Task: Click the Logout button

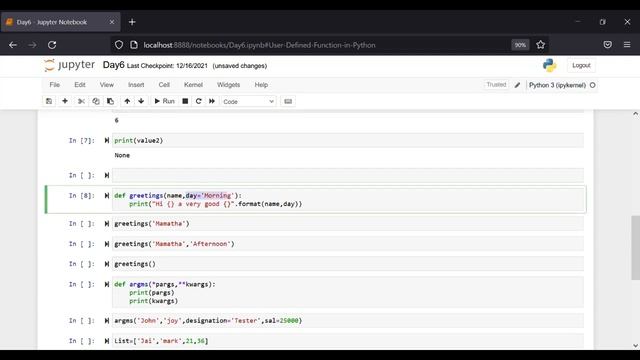Action: [x=581, y=65]
